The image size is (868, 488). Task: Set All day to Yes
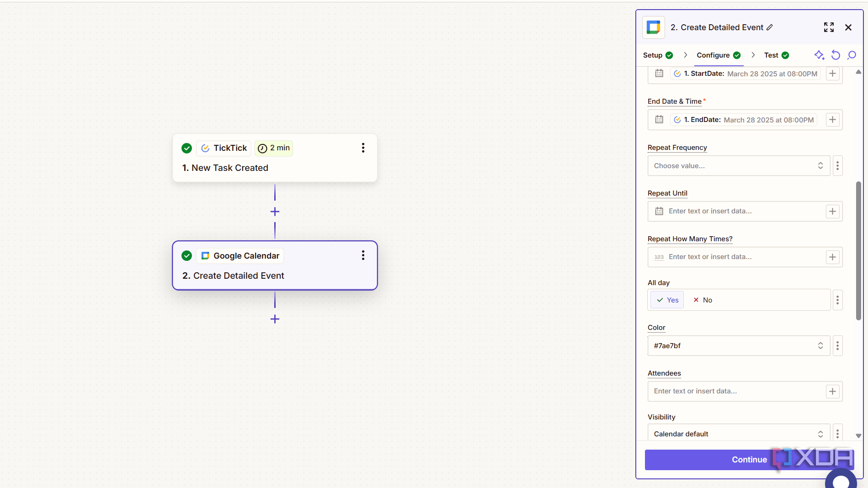click(x=667, y=300)
